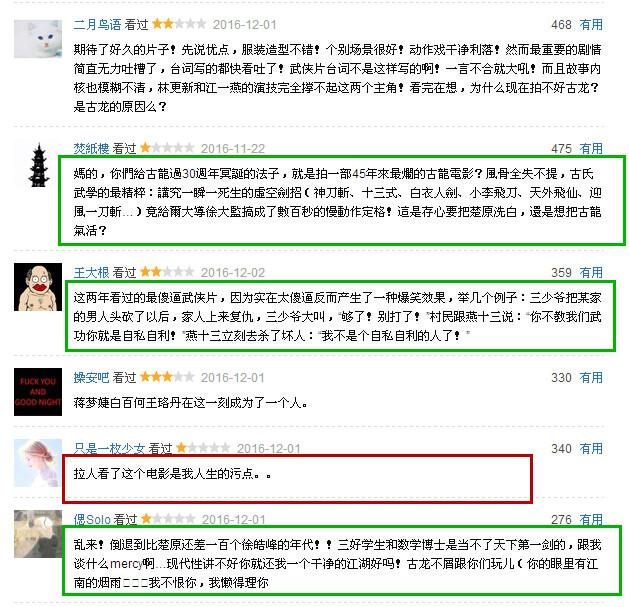Click the two-star rating of 二月鸟语's review
This screenshot has height=607, width=629.
pyautogui.click(x=179, y=24)
